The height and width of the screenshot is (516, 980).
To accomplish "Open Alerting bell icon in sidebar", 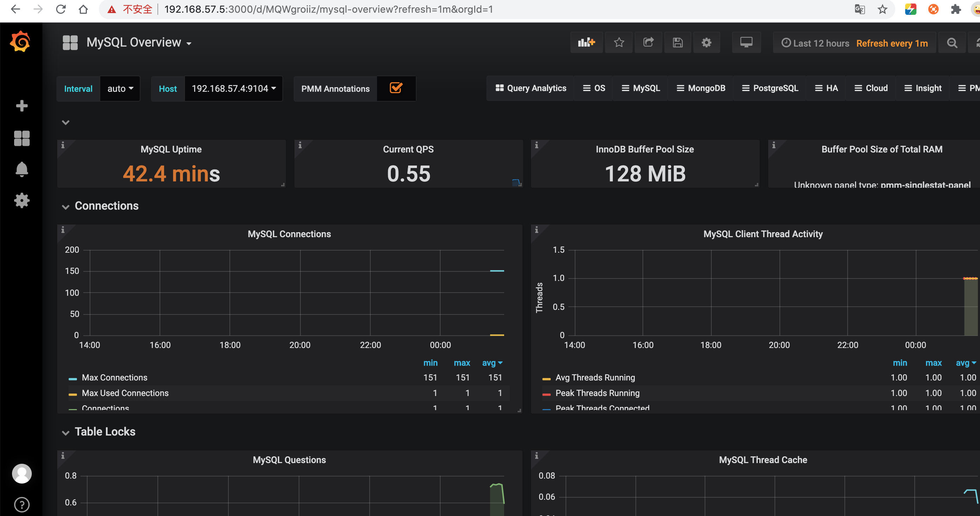I will tap(22, 169).
